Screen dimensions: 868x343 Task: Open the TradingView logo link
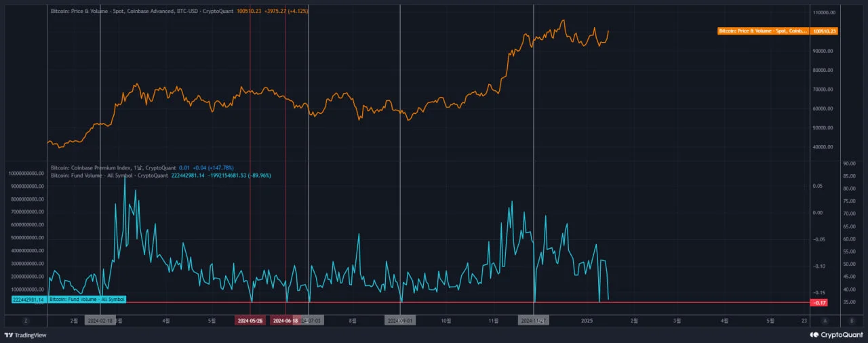[26, 335]
